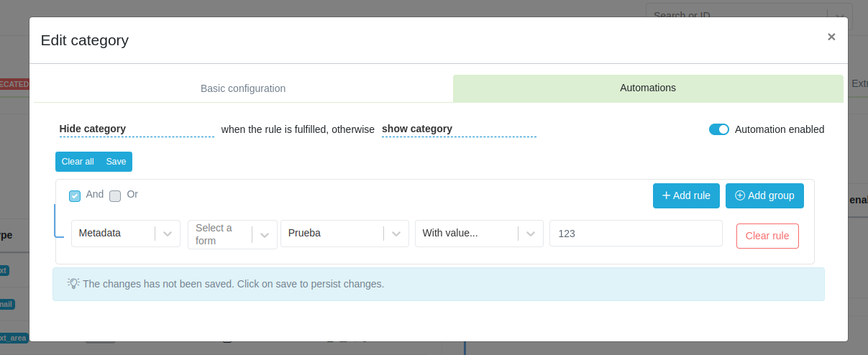Check the Or condition checkbox
The height and width of the screenshot is (355, 868).
click(115, 196)
